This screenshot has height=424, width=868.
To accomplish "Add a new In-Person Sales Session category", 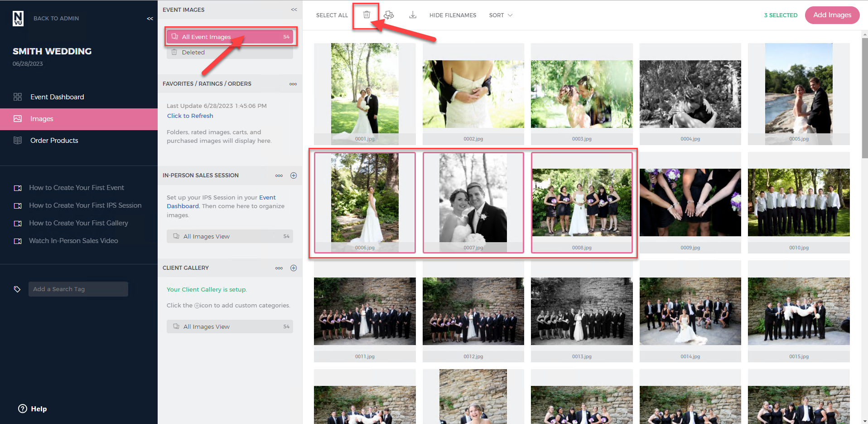I will point(294,175).
